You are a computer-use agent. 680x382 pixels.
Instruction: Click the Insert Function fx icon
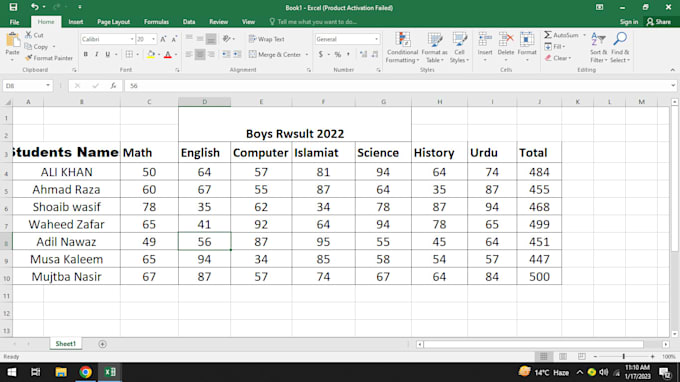[113, 86]
